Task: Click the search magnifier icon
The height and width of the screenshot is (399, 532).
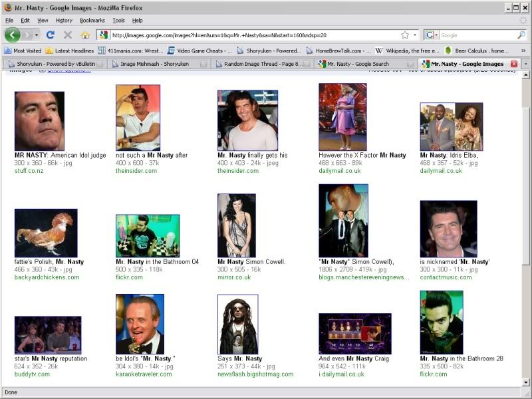Action: (521, 35)
